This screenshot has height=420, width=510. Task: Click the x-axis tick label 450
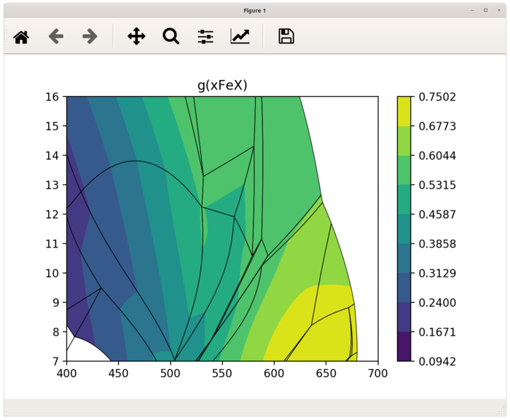coord(118,373)
